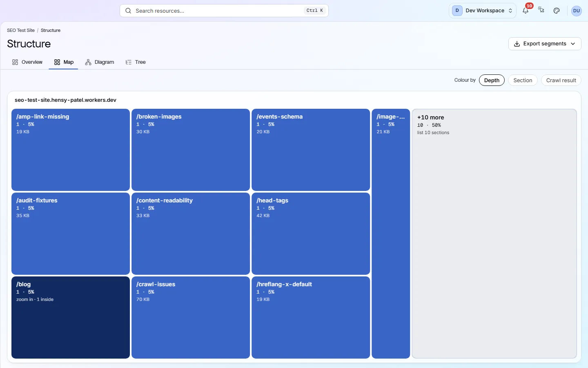Click the Structure breadcrumb text

click(51, 30)
